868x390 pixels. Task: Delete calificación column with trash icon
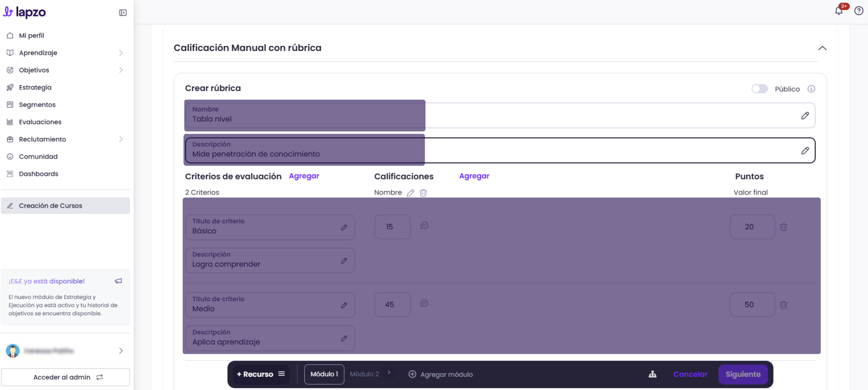point(423,193)
